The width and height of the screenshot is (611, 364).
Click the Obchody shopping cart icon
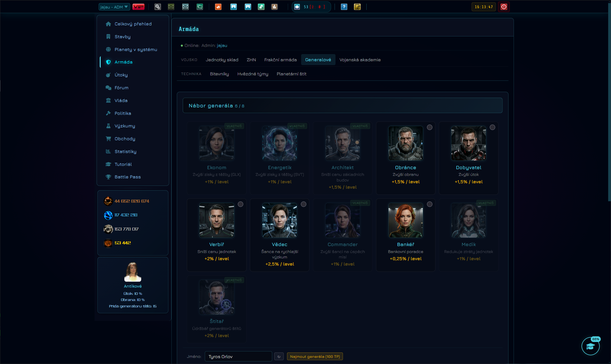pos(108,139)
